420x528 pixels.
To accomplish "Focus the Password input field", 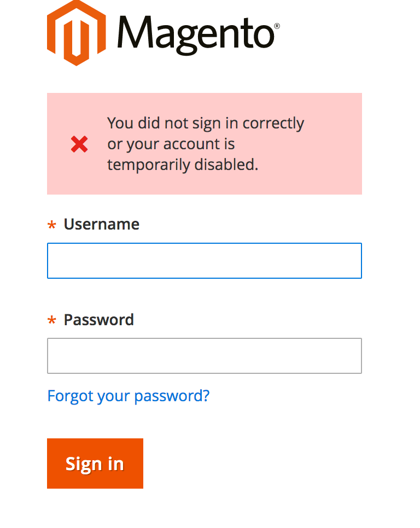I will coord(205,356).
